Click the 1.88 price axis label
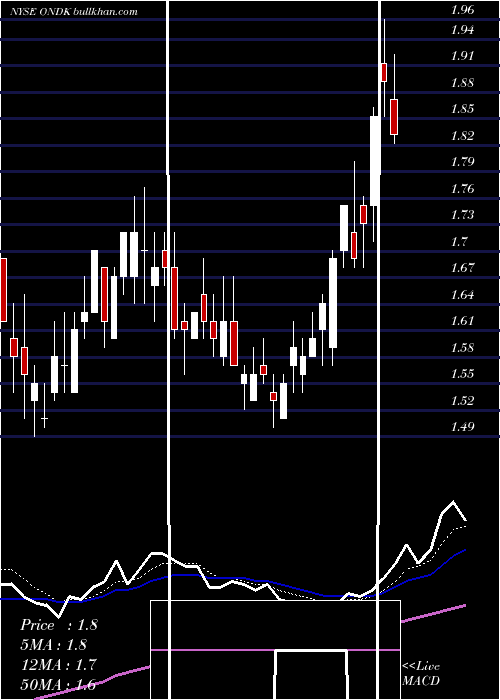 pyautogui.click(x=462, y=83)
